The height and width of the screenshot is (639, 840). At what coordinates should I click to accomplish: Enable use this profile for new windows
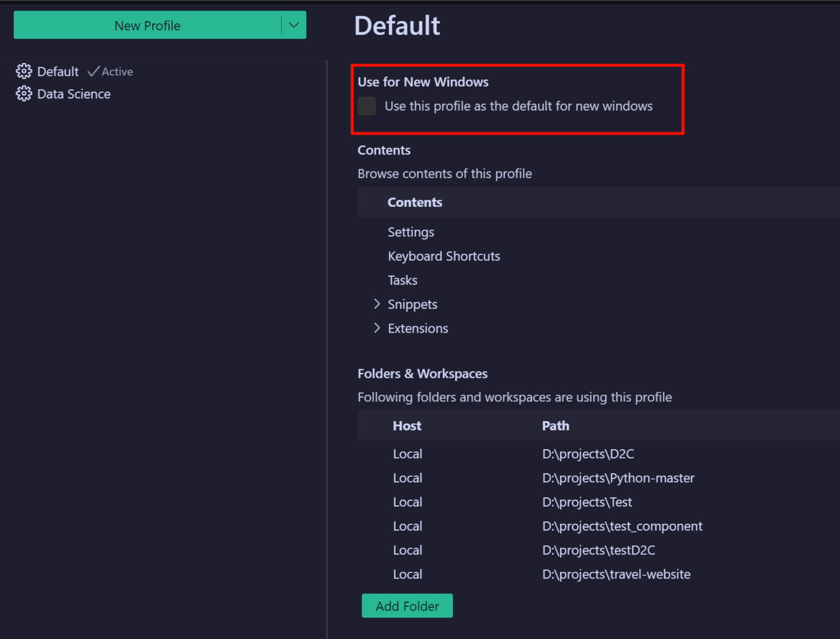click(366, 106)
